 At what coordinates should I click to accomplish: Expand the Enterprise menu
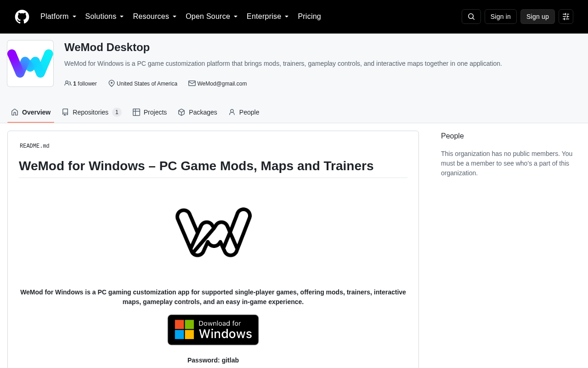tap(268, 17)
